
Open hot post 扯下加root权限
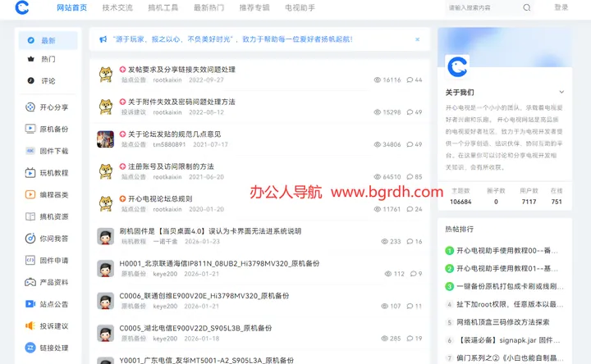click(x=510, y=304)
